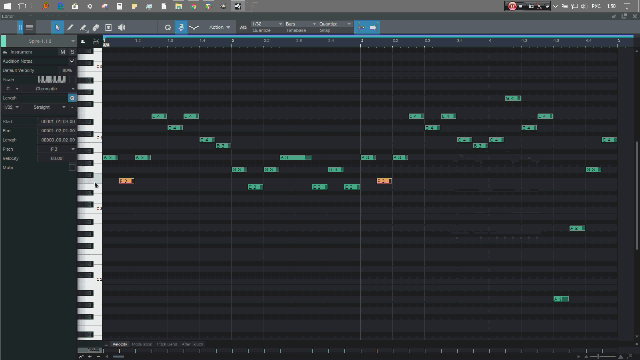Click the note Start time field
The height and width of the screenshot is (360, 640).
(57, 122)
